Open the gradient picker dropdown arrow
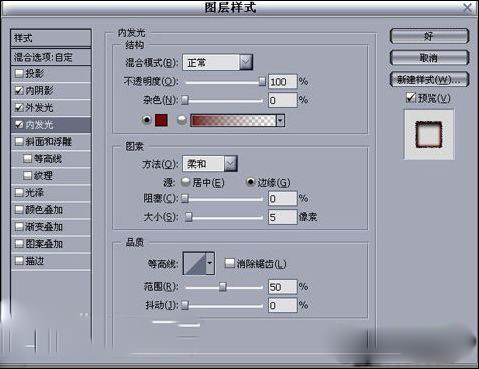 pos(280,120)
